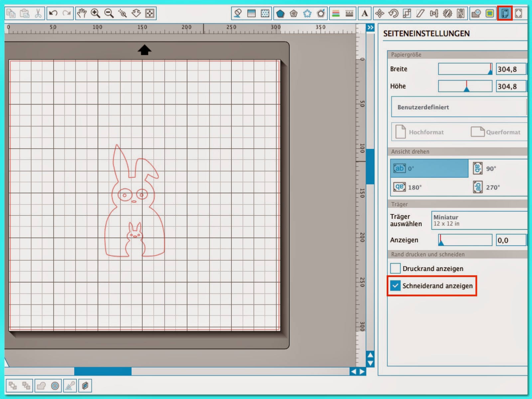This screenshot has width=532, height=399.
Task: Click the Anzeigen value field 0,0
Action: tap(511, 240)
